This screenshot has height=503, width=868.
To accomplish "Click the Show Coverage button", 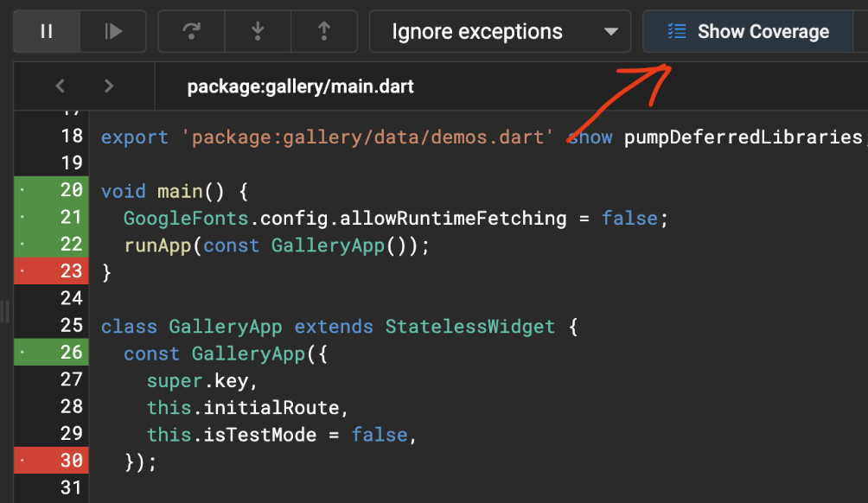I will click(750, 31).
